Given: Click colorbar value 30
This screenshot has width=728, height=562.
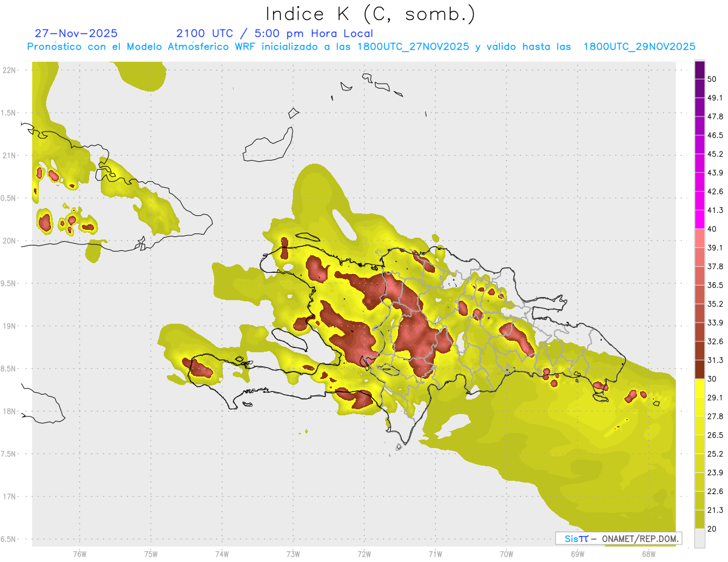Looking at the screenshot, I should (x=712, y=379).
